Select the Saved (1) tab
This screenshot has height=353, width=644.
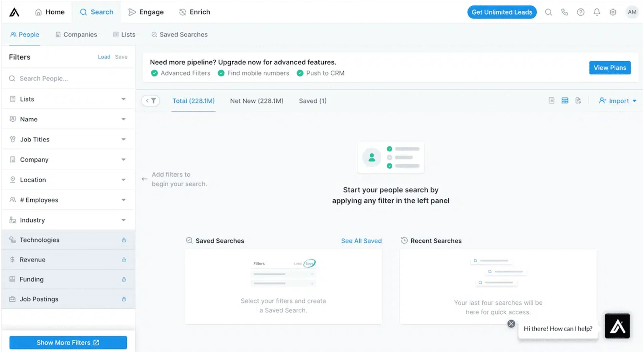point(313,101)
